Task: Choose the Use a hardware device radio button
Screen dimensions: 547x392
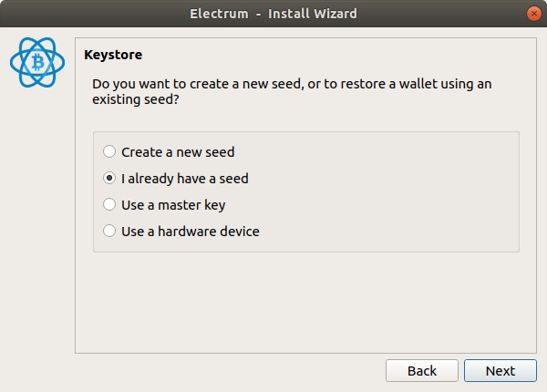Action: (x=109, y=231)
